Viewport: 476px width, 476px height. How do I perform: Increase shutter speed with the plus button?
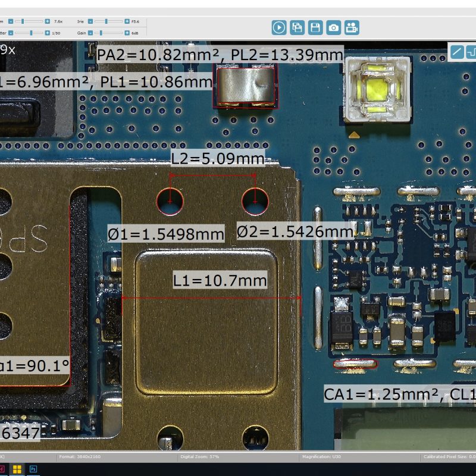pyautogui.click(x=48, y=33)
